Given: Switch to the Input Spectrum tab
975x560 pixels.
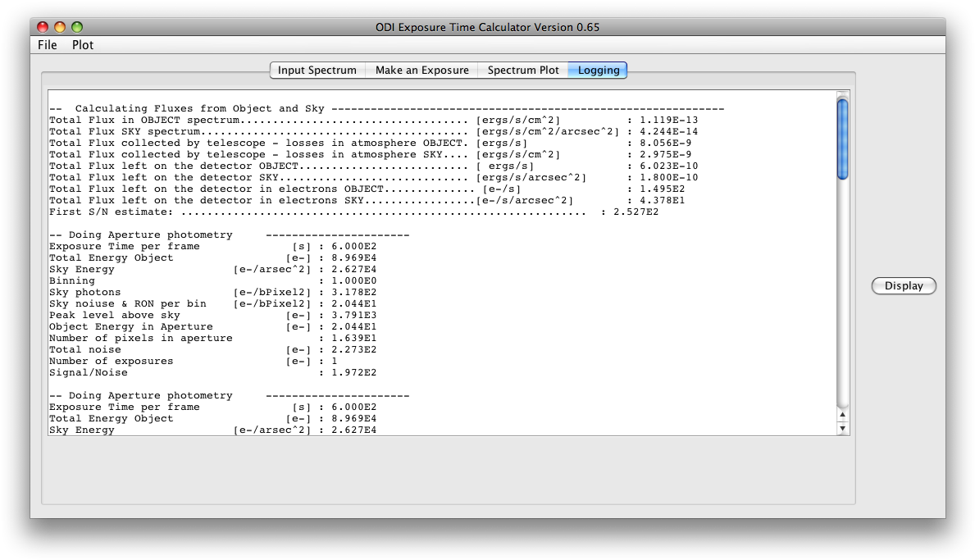Looking at the screenshot, I should 317,71.
